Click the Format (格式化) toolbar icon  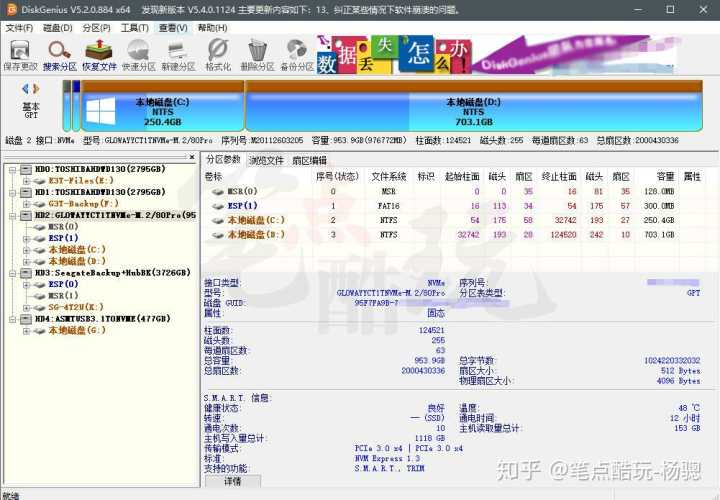(218, 55)
